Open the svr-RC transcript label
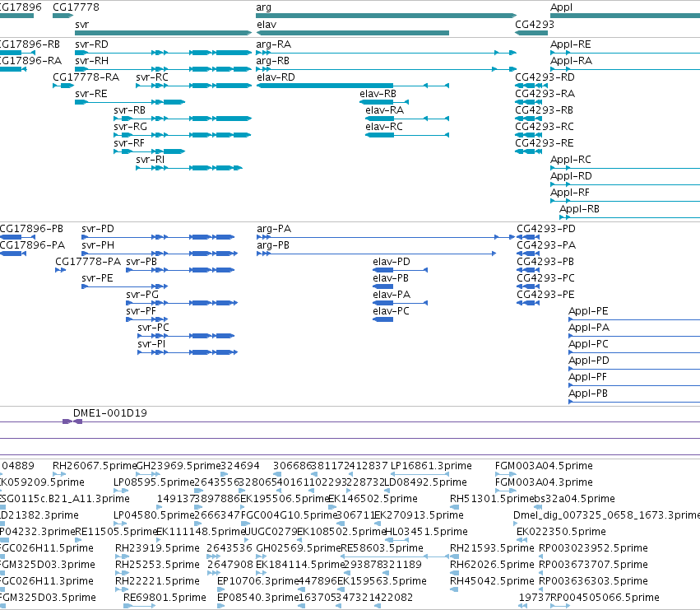 point(152,77)
